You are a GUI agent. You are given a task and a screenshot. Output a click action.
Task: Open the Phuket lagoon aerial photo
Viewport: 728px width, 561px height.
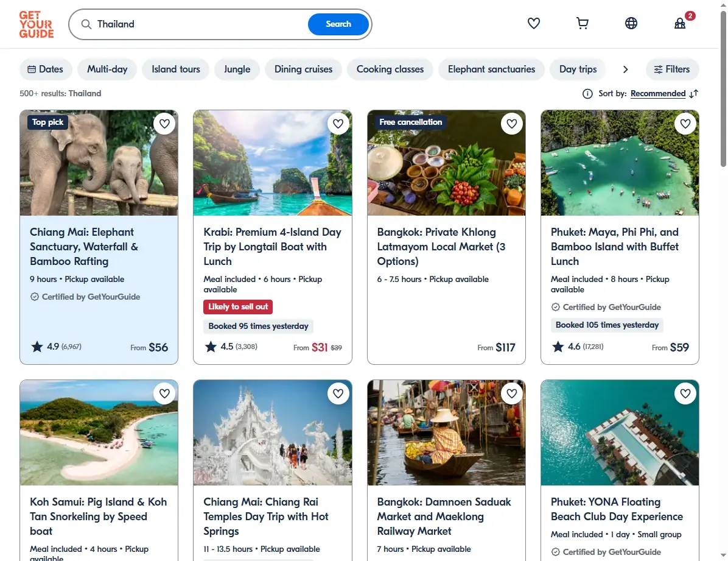click(x=620, y=163)
